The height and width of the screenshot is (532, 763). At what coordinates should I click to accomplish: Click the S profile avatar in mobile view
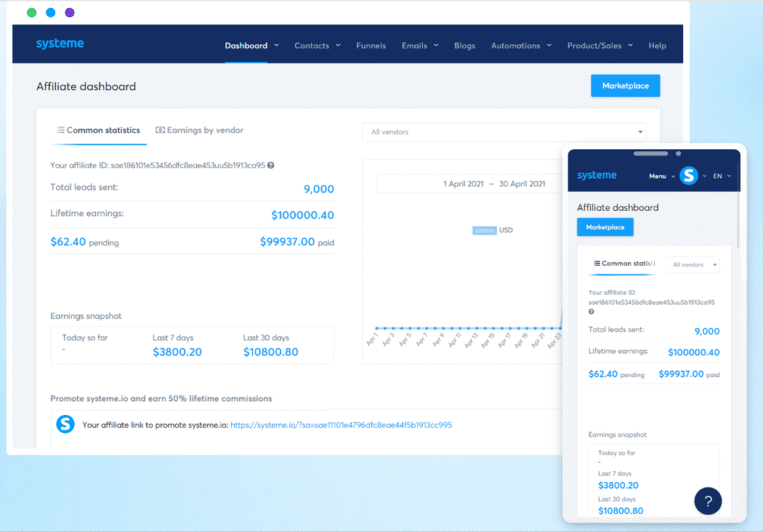(x=688, y=176)
